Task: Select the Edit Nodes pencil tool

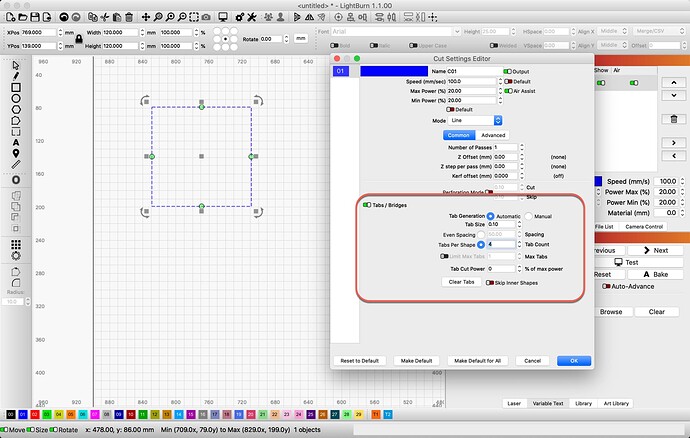Action: click(16, 77)
